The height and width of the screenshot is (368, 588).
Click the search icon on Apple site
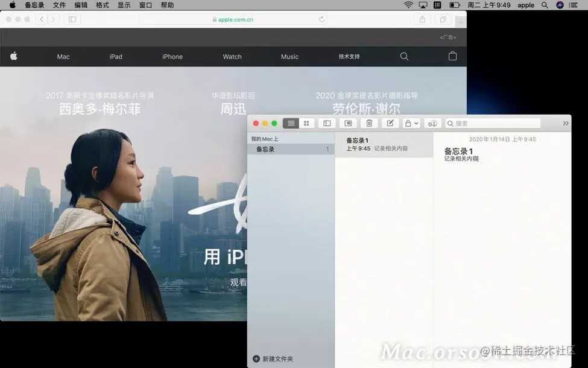tap(404, 56)
